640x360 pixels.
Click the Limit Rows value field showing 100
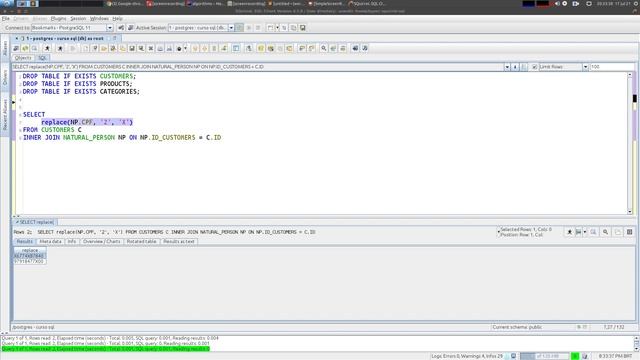tap(612, 67)
